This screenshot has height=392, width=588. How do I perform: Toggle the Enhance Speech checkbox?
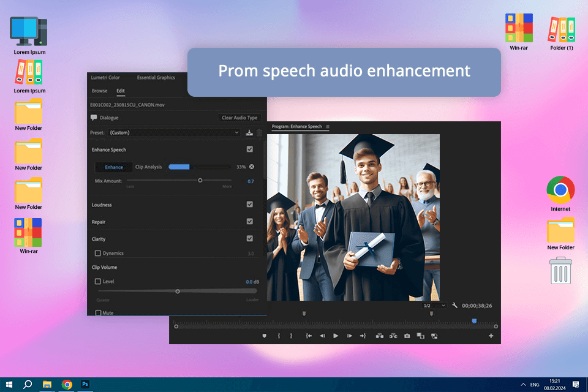250,149
